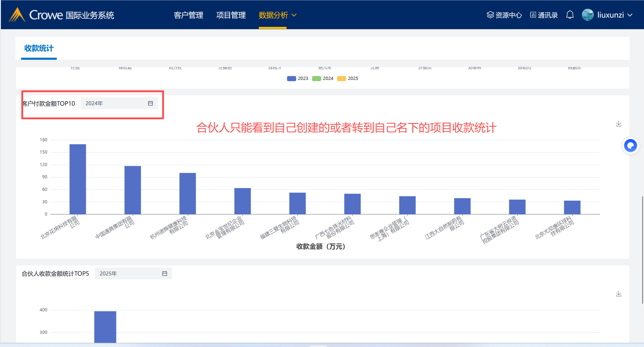Expand the liuxunzi account dropdown arrow
644x347 pixels.
coord(630,15)
